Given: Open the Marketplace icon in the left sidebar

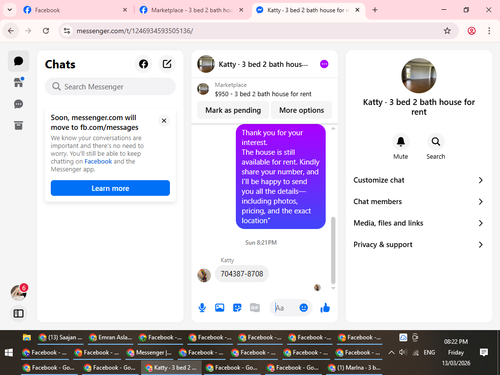Looking at the screenshot, I should (x=18, y=82).
